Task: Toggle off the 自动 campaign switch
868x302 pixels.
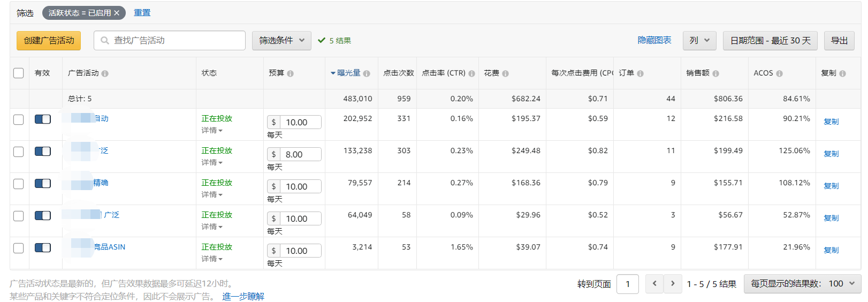Action: [x=43, y=119]
